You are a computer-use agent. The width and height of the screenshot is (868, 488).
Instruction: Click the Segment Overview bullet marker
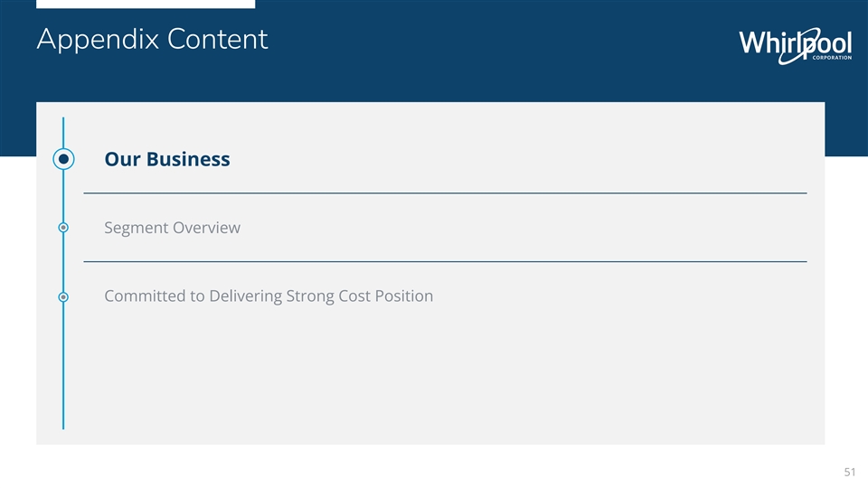click(63, 228)
